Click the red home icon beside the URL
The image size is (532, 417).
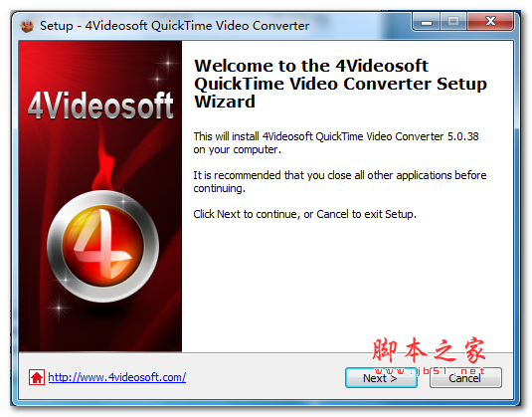37,377
